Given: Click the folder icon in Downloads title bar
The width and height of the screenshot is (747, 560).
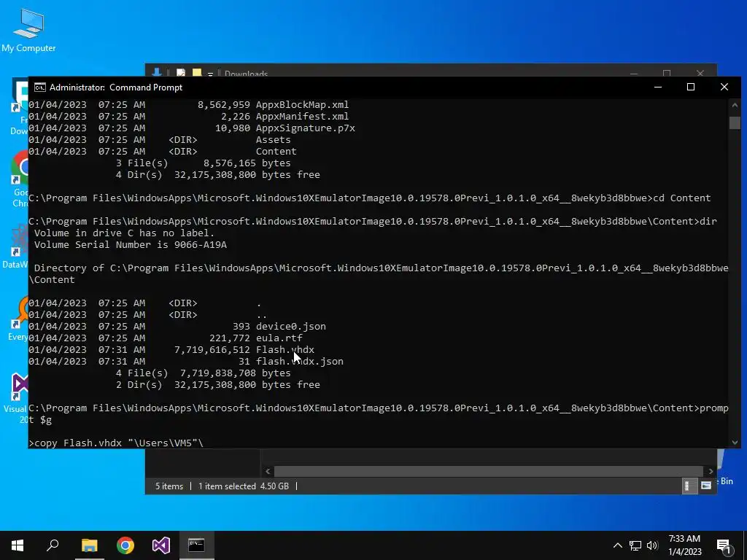Looking at the screenshot, I should 197,72.
